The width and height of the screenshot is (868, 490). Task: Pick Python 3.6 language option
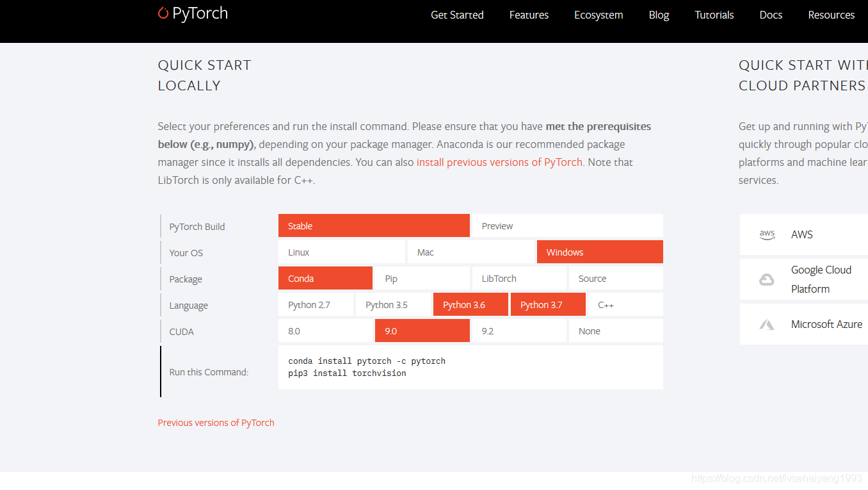(x=470, y=305)
